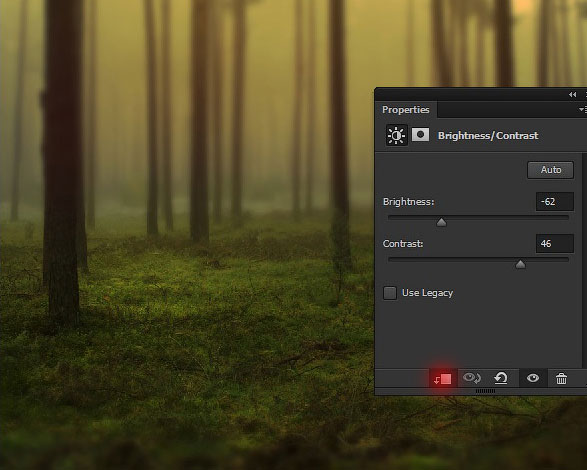
Task: Open the Properties panel flyout menu
Action: coord(583,109)
